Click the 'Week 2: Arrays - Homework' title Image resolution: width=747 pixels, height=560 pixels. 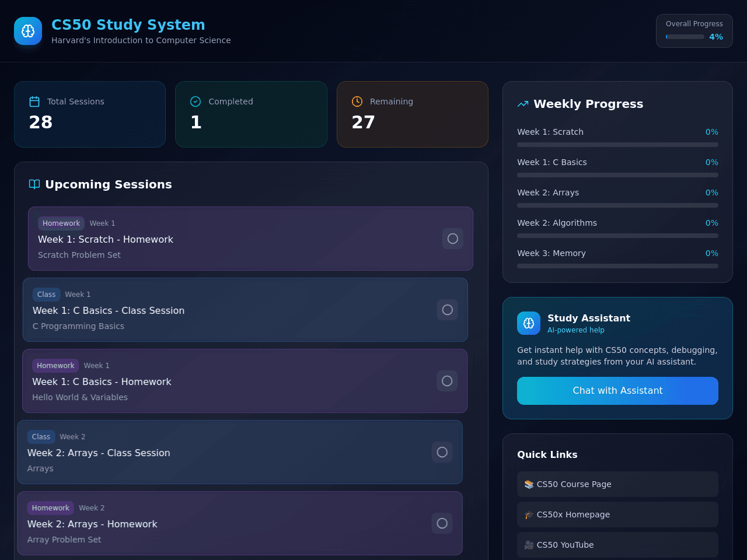click(x=92, y=524)
